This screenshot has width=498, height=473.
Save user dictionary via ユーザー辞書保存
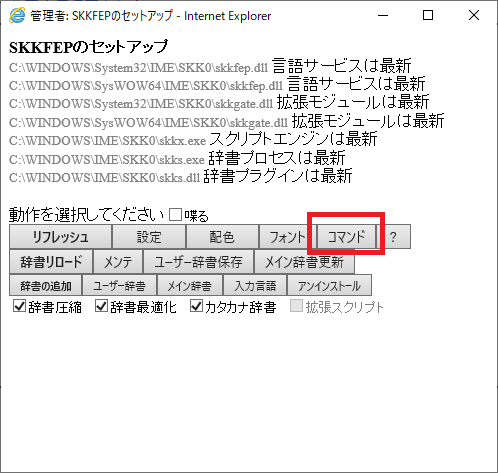(x=198, y=262)
